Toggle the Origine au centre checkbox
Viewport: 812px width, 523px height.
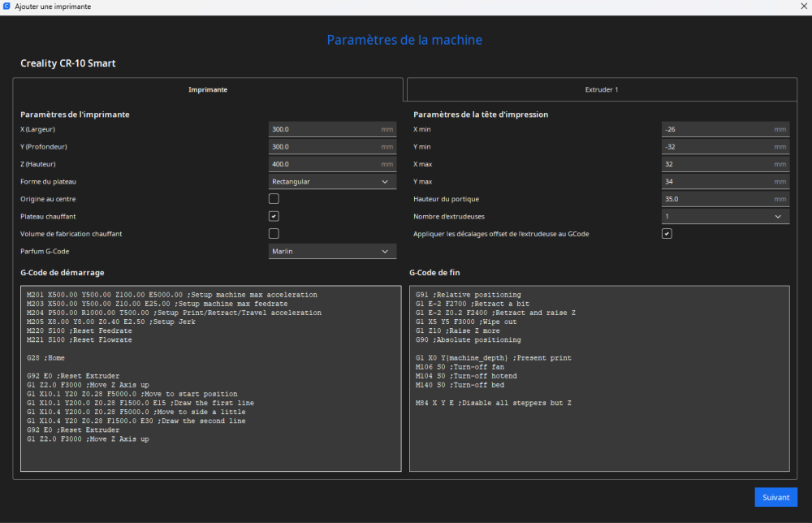(274, 199)
